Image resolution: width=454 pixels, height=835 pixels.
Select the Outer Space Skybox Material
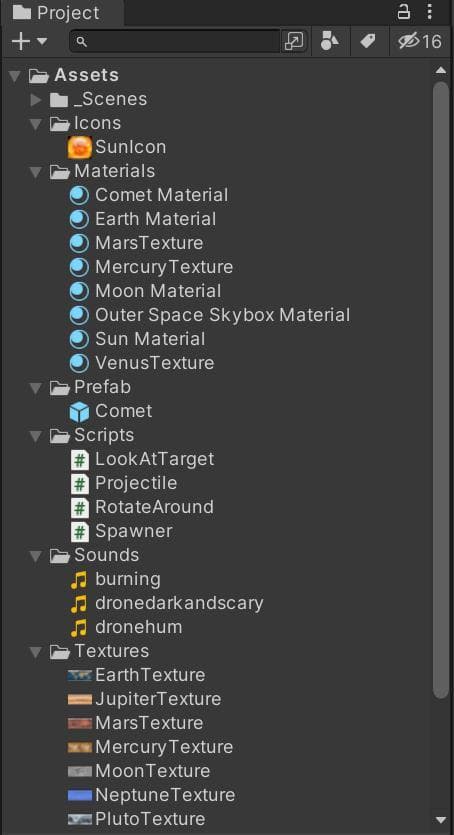(210, 315)
